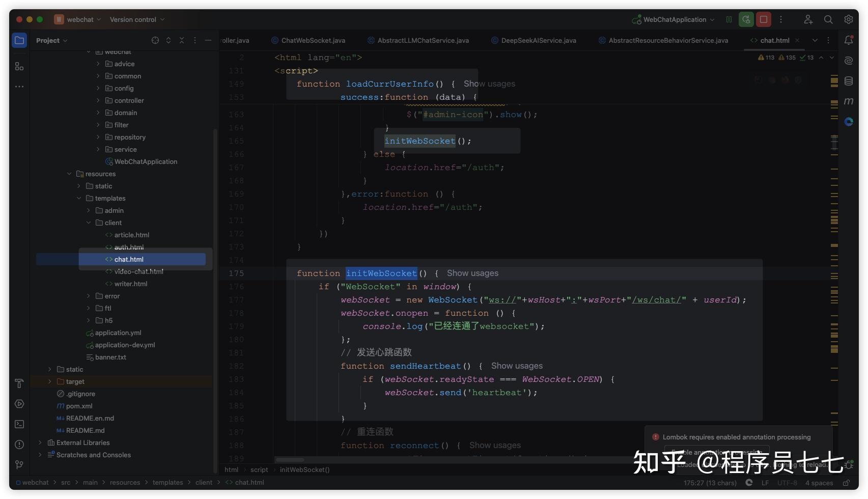
Task: Open the Problems tool window
Action: click(19, 444)
